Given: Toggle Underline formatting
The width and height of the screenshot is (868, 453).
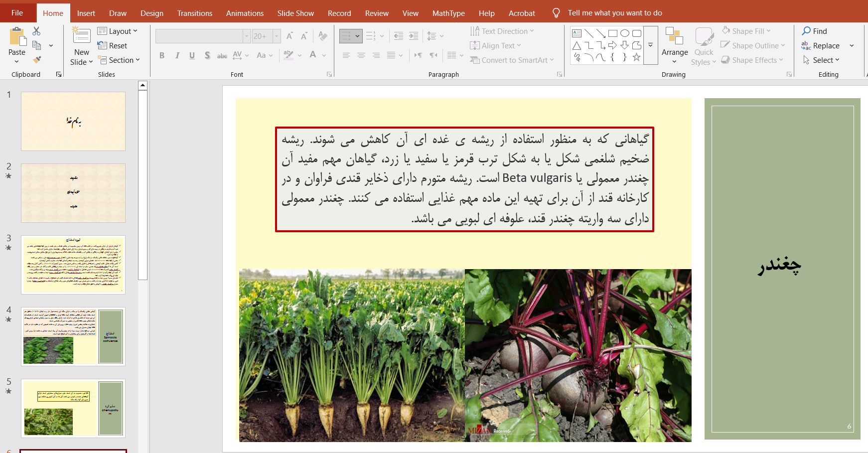Looking at the screenshot, I should click(192, 55).
